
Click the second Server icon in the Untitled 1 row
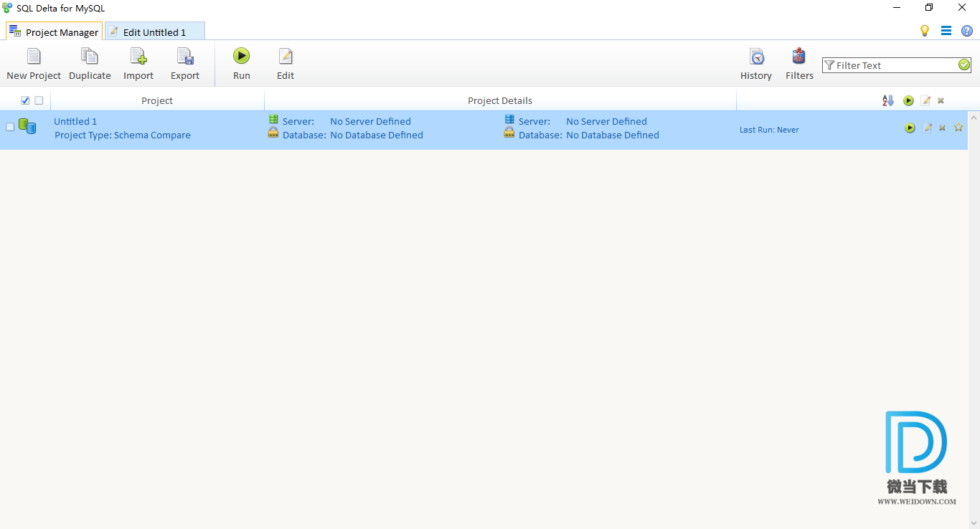pyautogui.click(x=509, y=119)
